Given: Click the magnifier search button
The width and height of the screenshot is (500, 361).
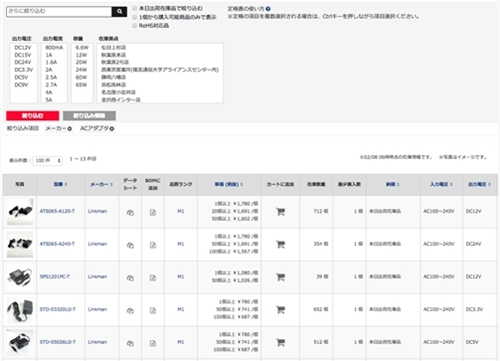Looking at the screenshot, I should 119,12.
